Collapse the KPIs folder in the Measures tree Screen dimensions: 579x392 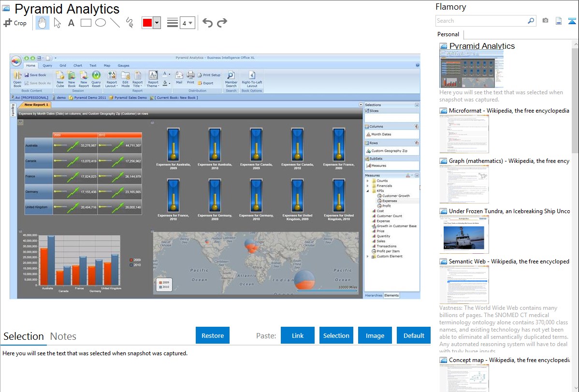(367, 191)
